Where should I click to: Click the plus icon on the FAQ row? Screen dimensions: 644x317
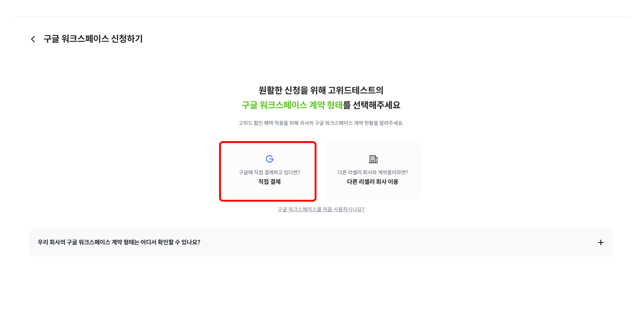coord(601,243)
